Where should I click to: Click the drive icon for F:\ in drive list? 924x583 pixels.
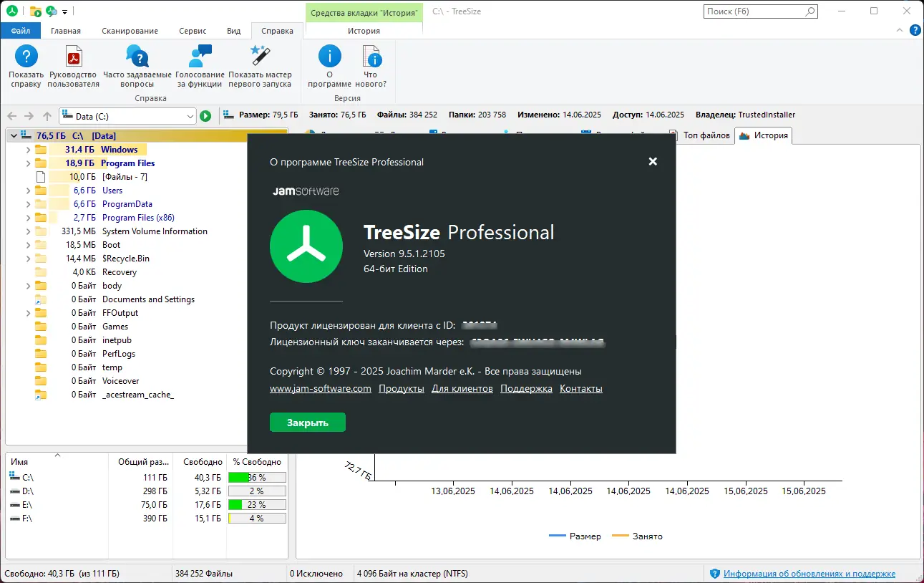(x=15, y=519)
